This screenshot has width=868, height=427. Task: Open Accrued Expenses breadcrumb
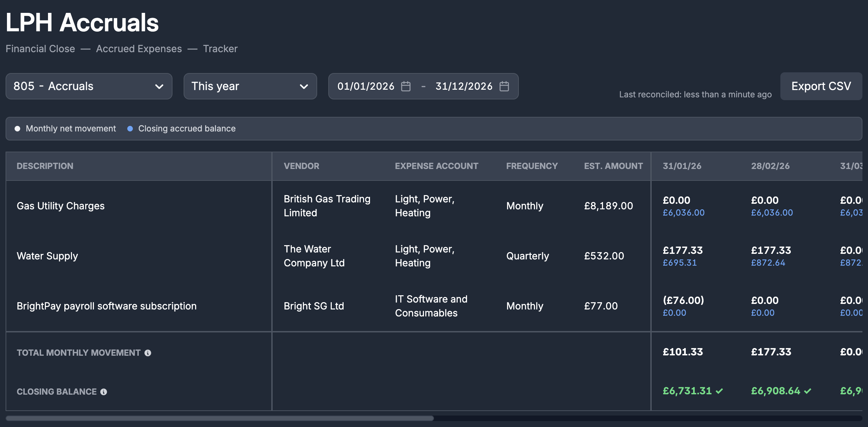[139, 49]
